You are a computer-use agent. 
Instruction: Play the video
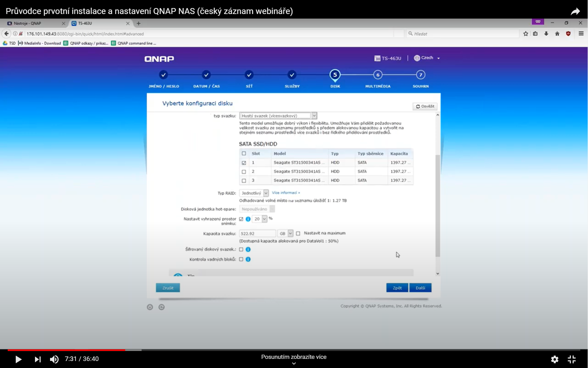(18, 359)
